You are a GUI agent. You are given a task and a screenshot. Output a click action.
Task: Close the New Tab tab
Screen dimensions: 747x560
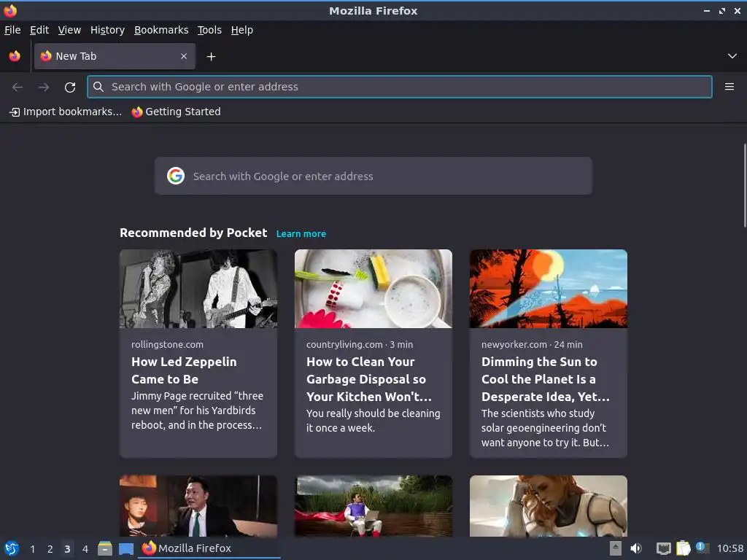[x=184, y=56]
